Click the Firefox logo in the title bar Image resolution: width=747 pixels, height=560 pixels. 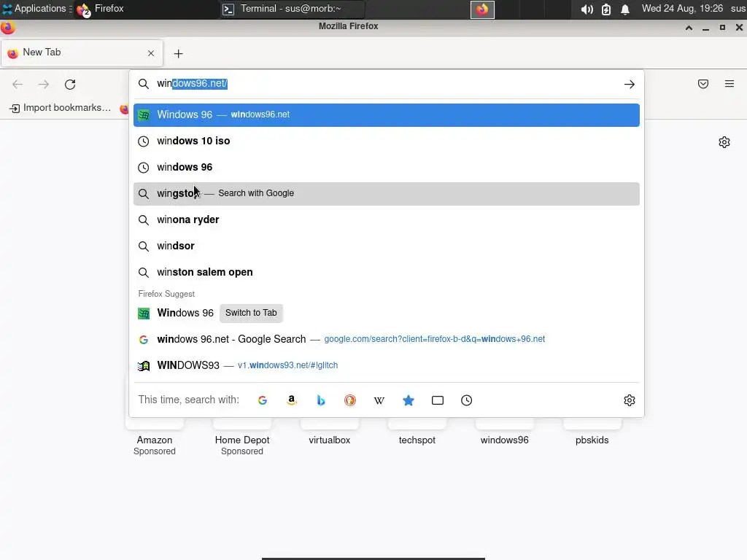tap(7, 28)
